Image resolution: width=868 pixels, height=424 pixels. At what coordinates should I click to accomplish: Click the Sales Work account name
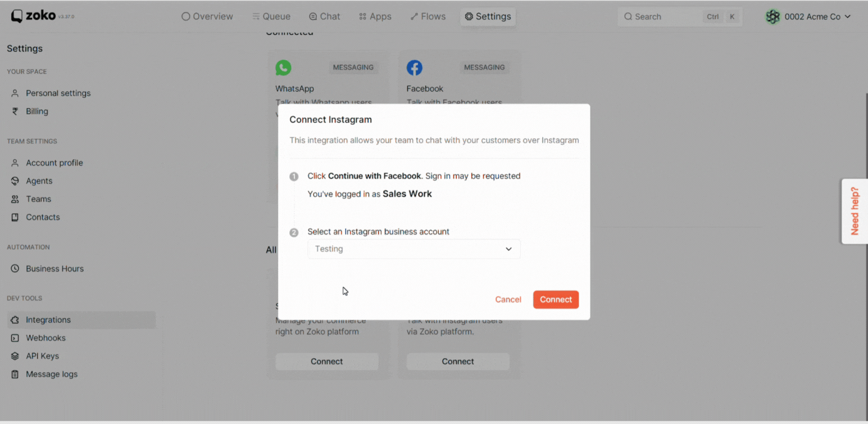[407, 194]
